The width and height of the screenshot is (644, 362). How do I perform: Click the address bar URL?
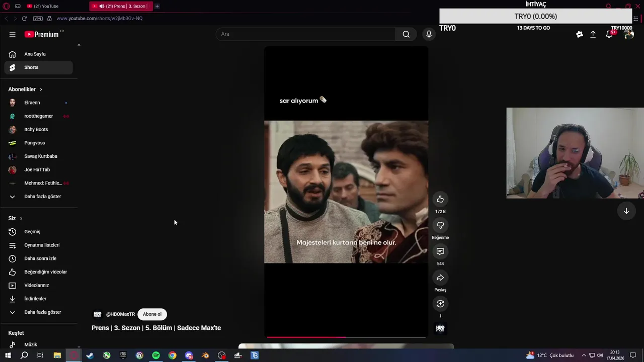(100, 19)
